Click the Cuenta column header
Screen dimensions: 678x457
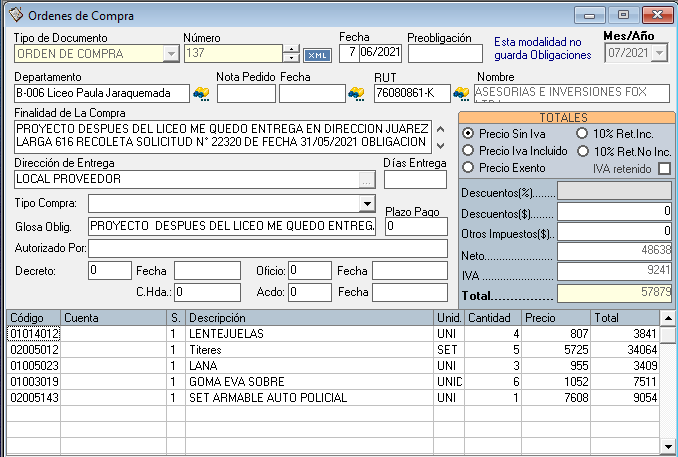113,318
